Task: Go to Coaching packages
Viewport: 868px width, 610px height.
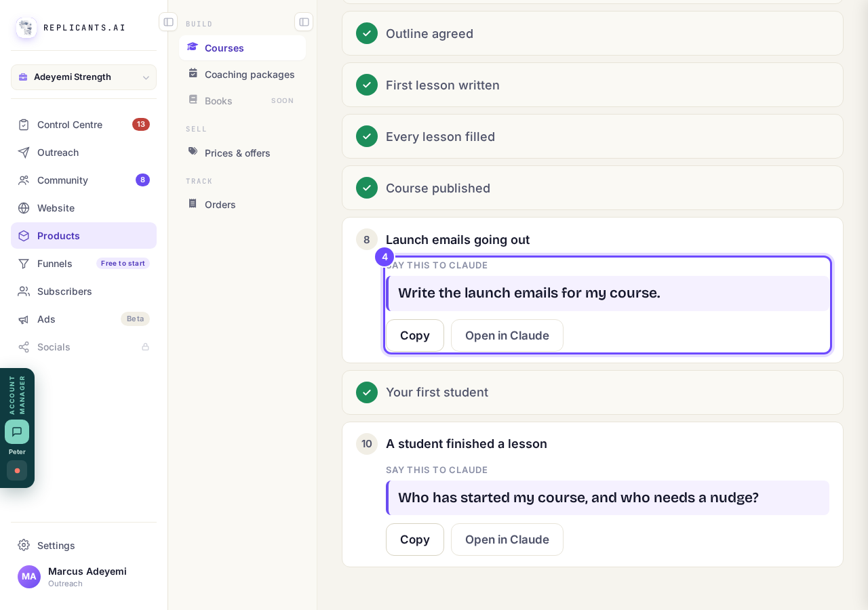Action: pyautogui.click(x=242, y=74)
